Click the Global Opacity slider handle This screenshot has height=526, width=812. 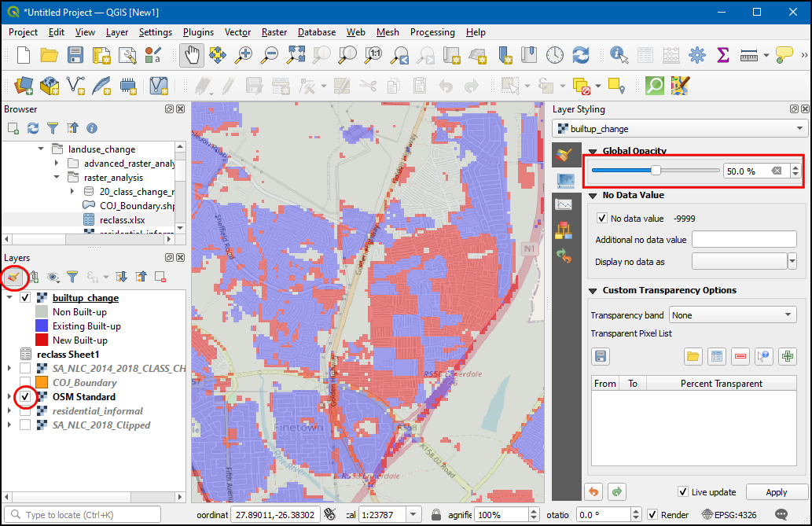[x=656, y=171]
